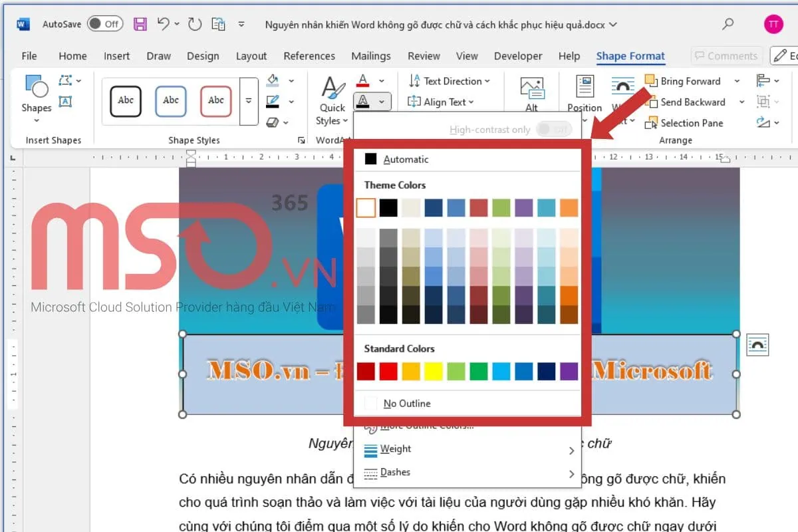Expand the Dashes submenu
Viewport: 798px width, 532px height.
pyautogui.click(x=396, y=472)
